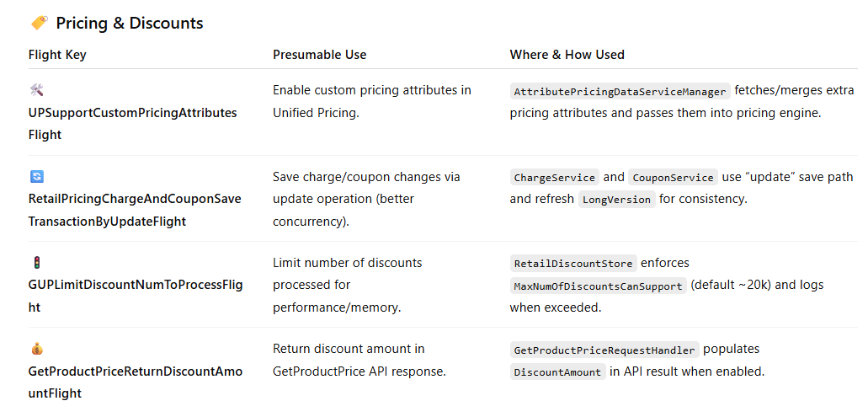The image size is (868, 417).
Task: Click the Where & How Used column header
Action: (x=567, y=55)
